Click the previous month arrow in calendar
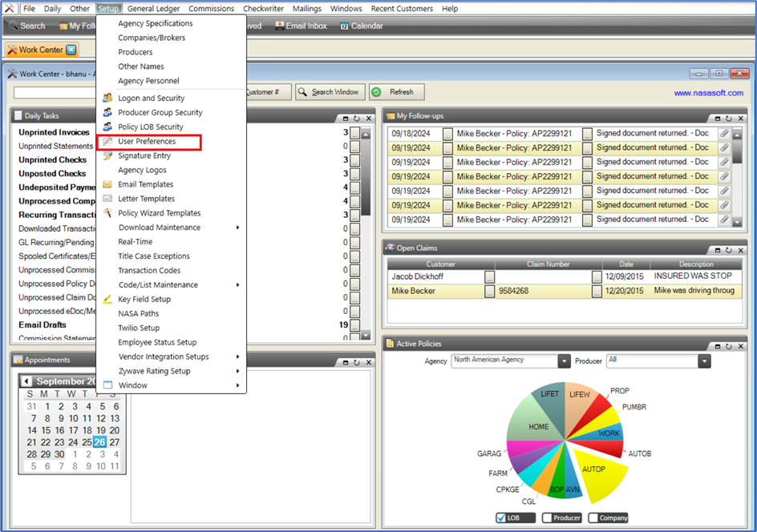The width and height of the screenshot is (757, 532). (26, 382)
